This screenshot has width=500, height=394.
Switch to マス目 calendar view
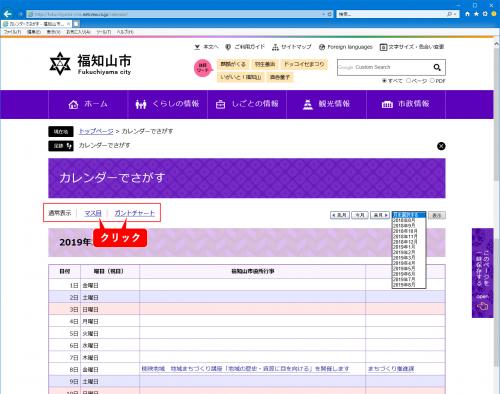click(x=93, y=213)
